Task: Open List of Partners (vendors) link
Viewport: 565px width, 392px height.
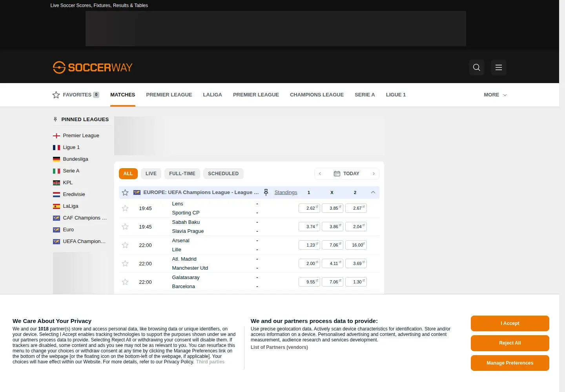Action: click(x=279, y=347)
